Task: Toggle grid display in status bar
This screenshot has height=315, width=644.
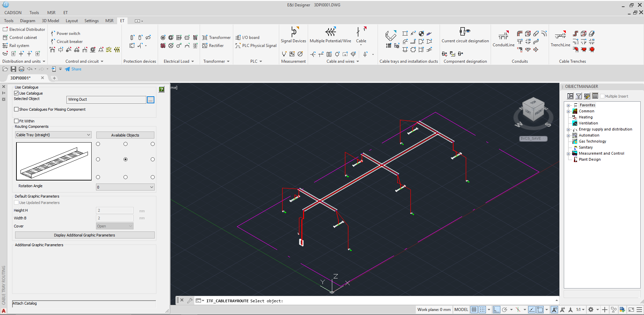Action: point(474,310)
